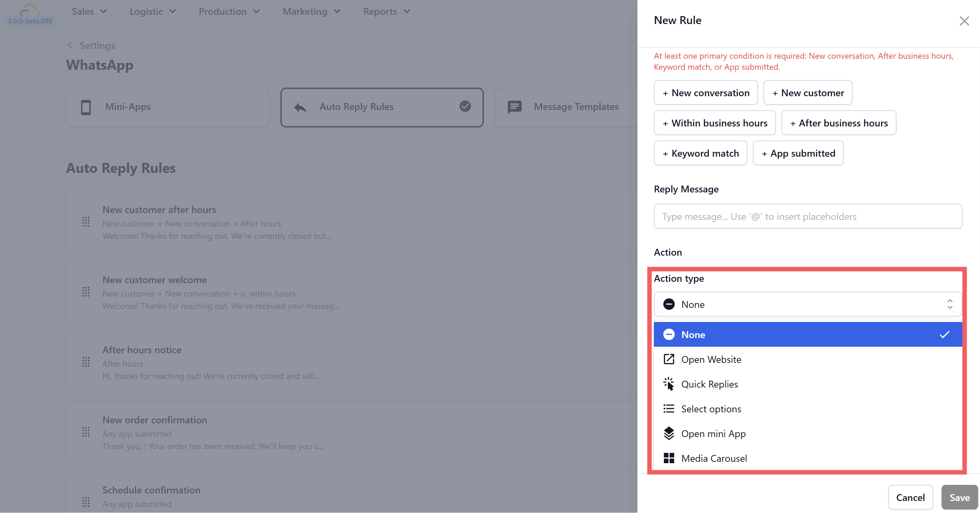This screenshot has height=513, width=980.
Task: Click the Open Website external-link icon
Action: (668, 359)
